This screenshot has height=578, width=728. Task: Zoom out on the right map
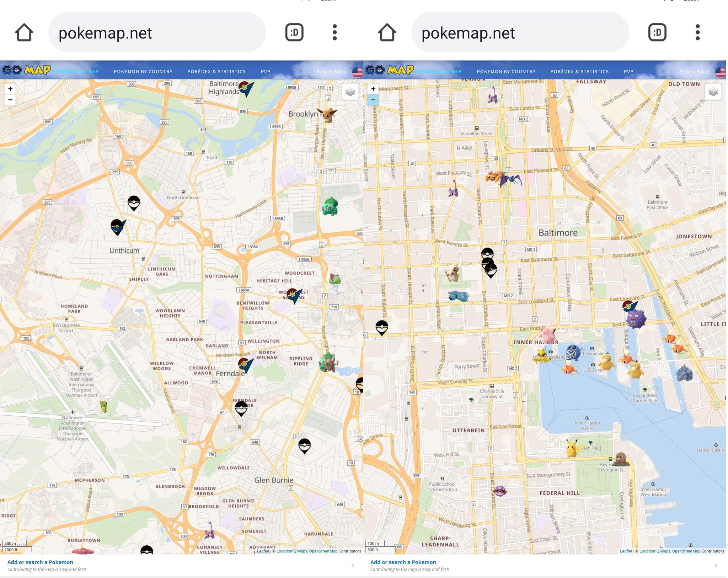[x=373, y=100]
